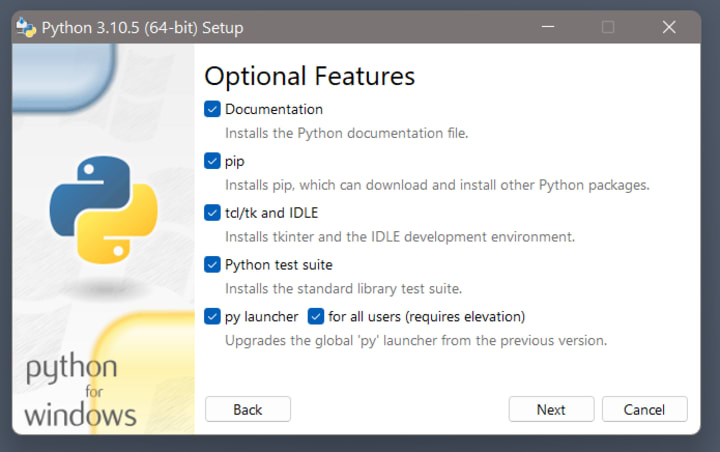Click the Optional Features heading

tap(309, 76)
